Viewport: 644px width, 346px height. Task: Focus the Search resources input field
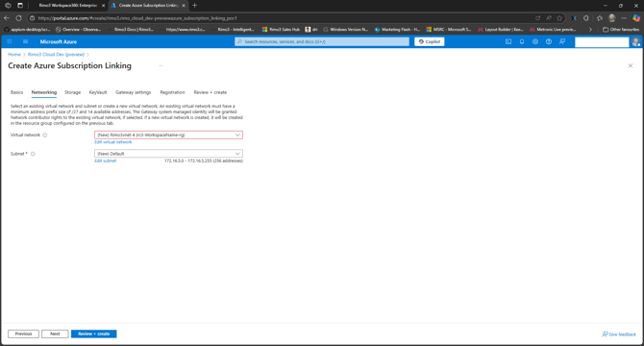322,41
